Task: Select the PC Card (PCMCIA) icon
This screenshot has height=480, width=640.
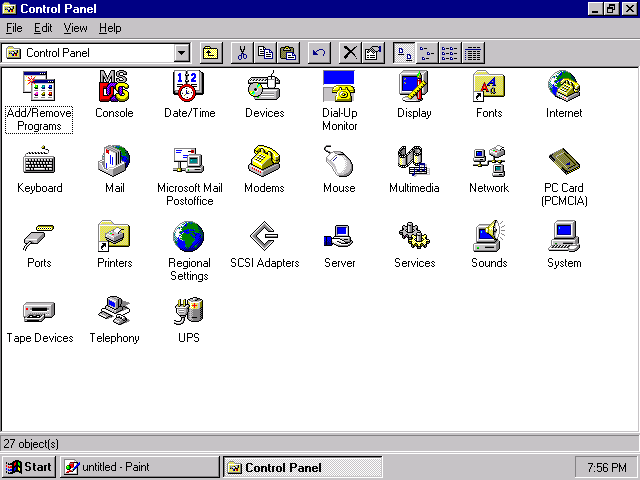Action: [x=564, y=161]
